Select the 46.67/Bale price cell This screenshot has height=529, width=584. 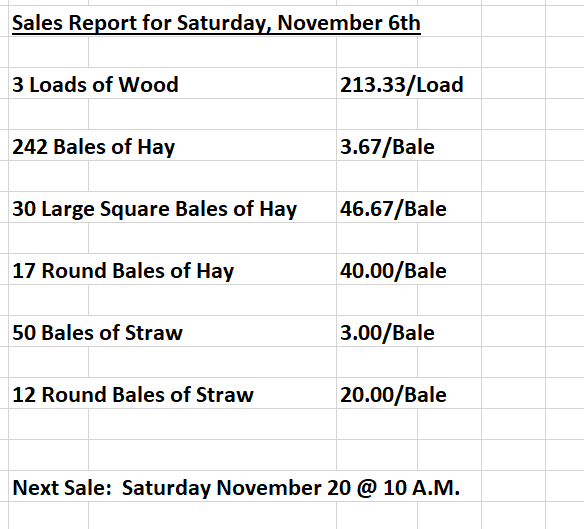(x=393, y=209)
